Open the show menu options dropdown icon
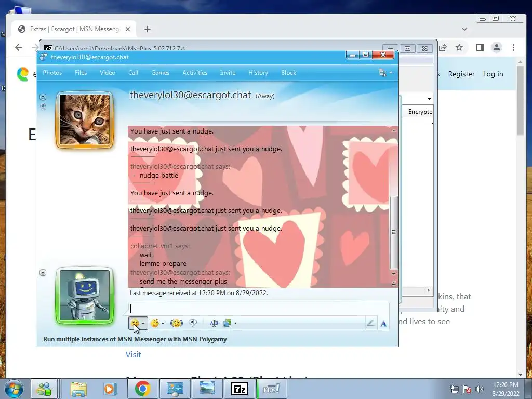 (x=385, y=73)
